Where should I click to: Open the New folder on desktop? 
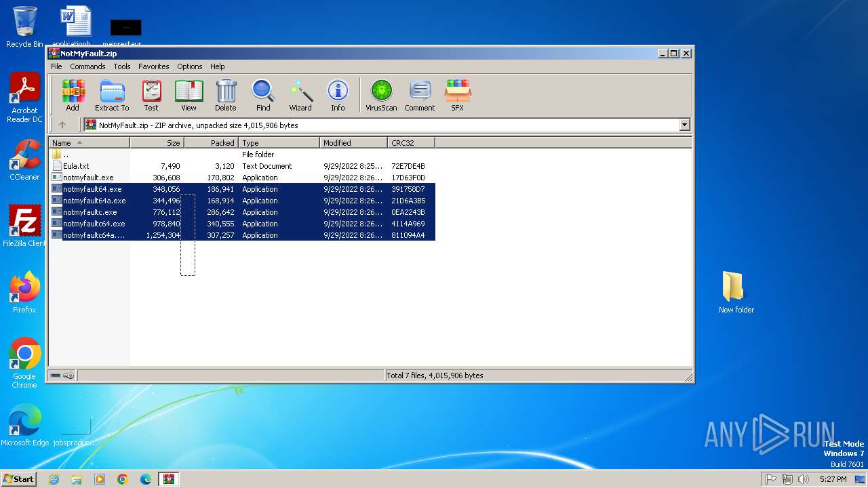coord(736,292)
